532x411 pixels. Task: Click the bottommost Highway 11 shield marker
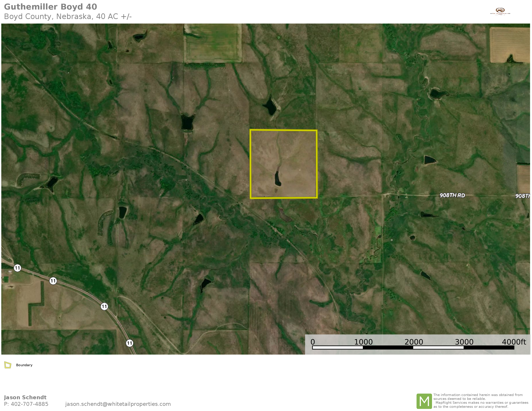(129, 343)
